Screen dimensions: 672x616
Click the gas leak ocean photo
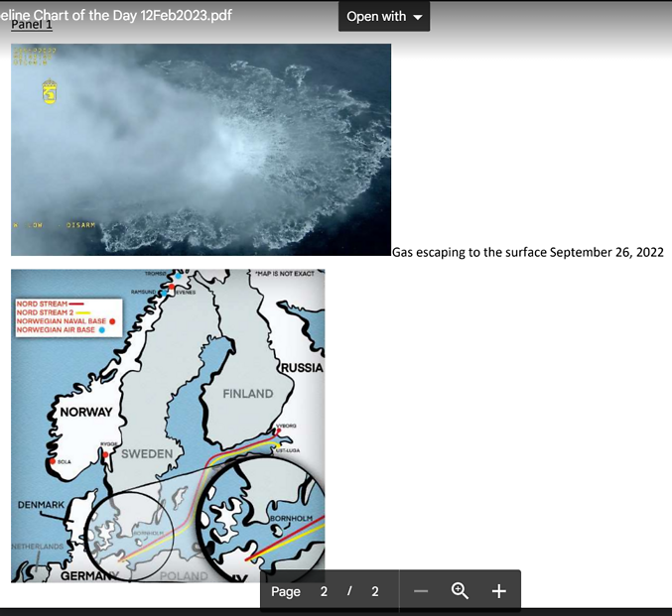[201, 149]
